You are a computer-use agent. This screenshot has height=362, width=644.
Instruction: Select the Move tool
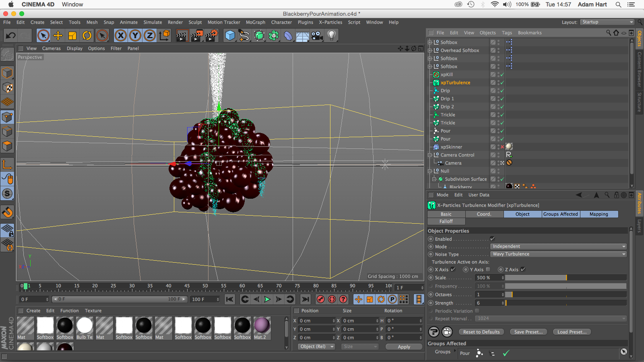(x=58, y=35)
